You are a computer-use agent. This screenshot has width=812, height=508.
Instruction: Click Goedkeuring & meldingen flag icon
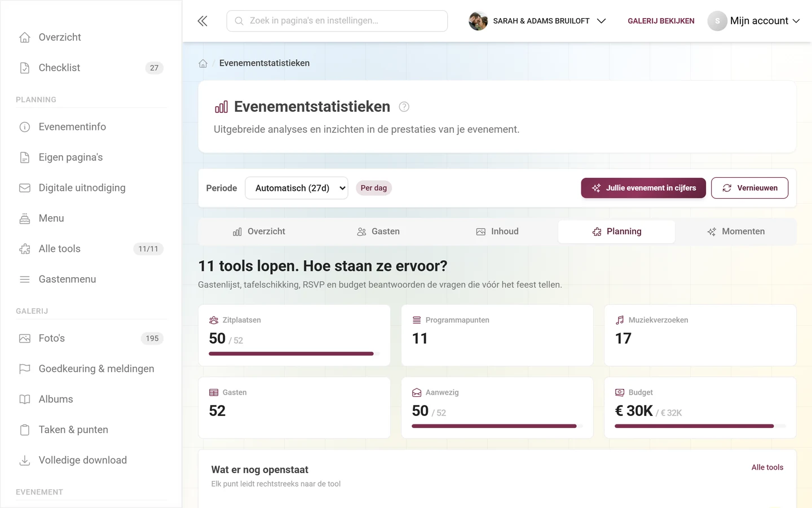tap(25, 369)
